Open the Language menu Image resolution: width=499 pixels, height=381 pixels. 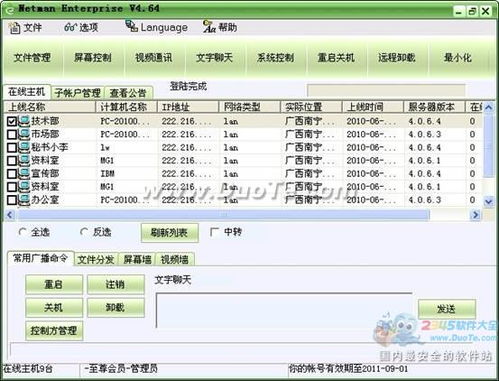164,27
